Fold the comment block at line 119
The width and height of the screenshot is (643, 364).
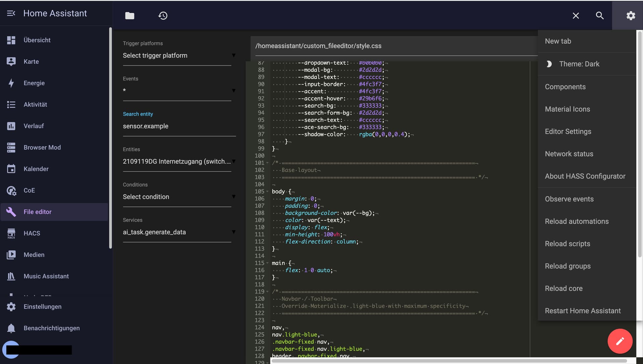click(x=267, y=292)
